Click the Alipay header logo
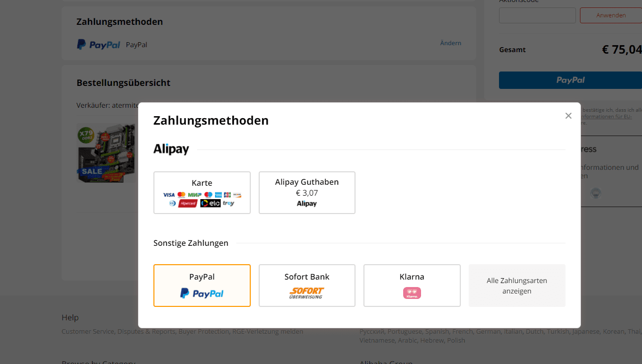 (171, 149)
